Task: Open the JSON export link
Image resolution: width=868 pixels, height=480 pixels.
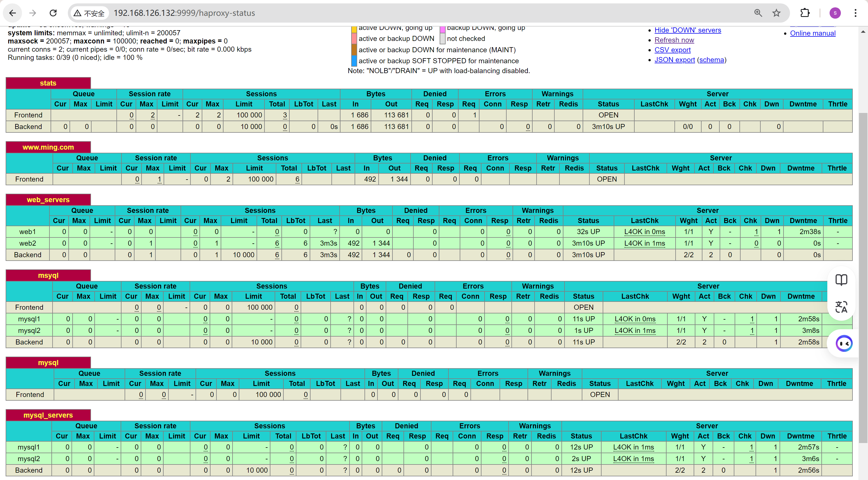Action: (x=674, y=60)
